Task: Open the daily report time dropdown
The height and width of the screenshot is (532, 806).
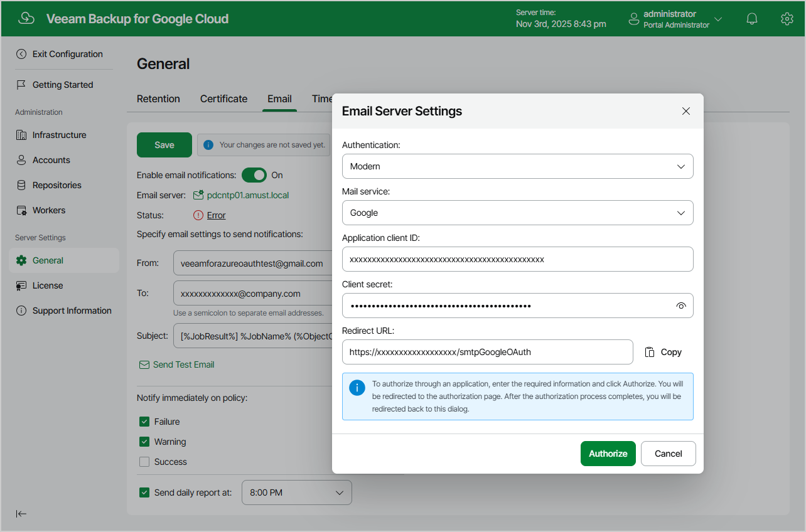Action: 297,492
